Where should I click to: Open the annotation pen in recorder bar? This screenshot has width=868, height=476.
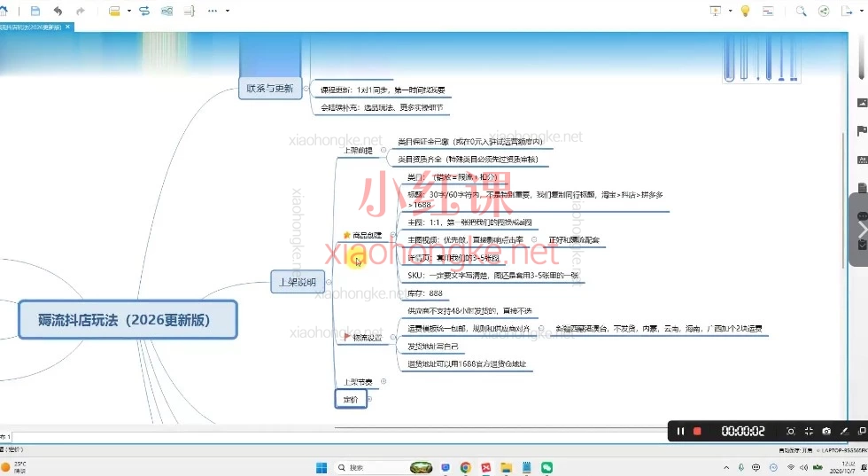(844, 431)
